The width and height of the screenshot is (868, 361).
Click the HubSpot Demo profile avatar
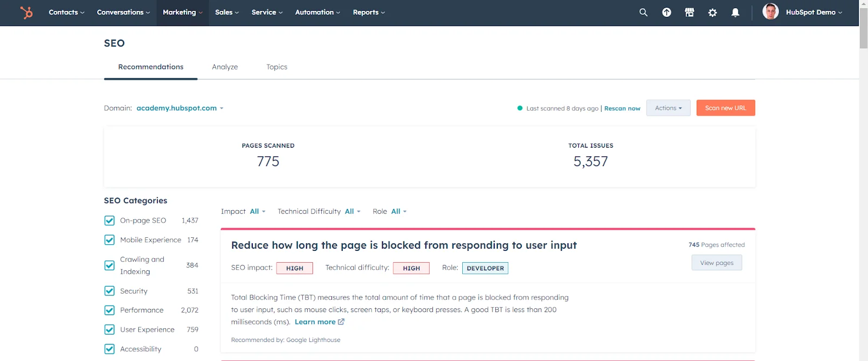[x=770, y=11]
